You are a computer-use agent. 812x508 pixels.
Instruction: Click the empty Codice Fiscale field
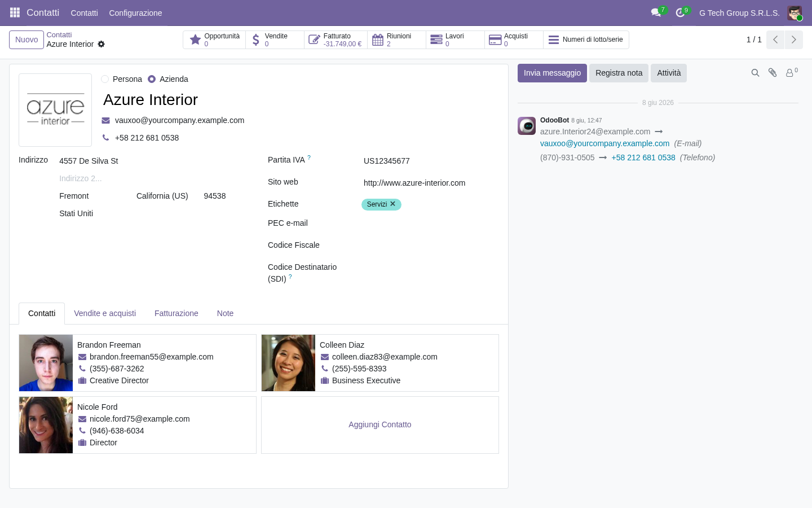pos(430,246)
